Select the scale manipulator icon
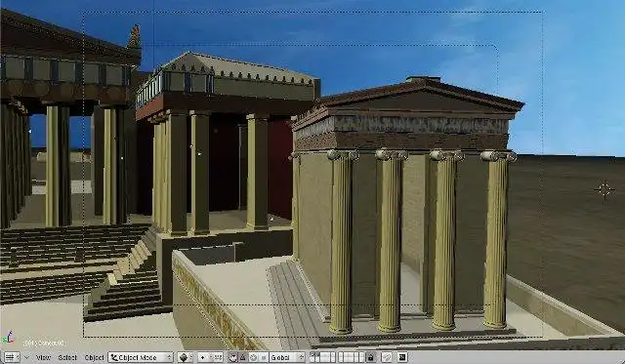 click(263, 357)
